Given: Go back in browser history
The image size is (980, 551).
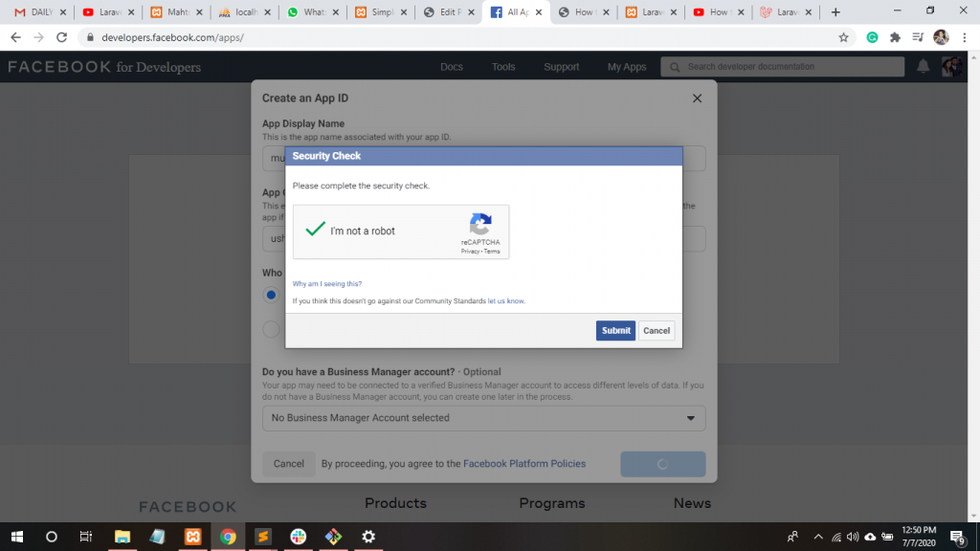Looking at the screenshot, I should tap(15, 37).
